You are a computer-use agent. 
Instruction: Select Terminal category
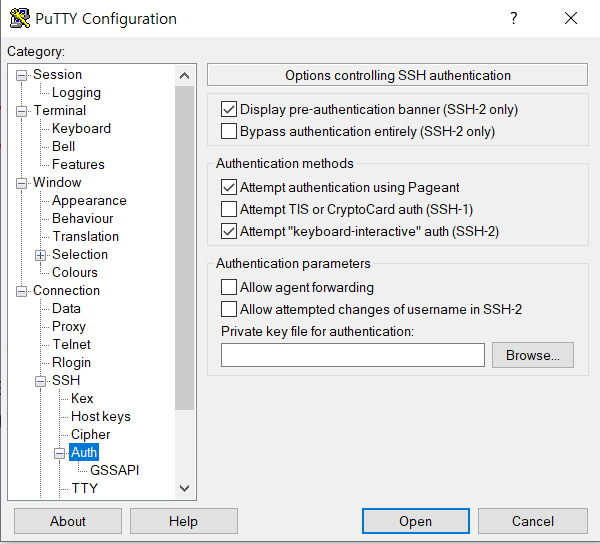coord(60,111)
